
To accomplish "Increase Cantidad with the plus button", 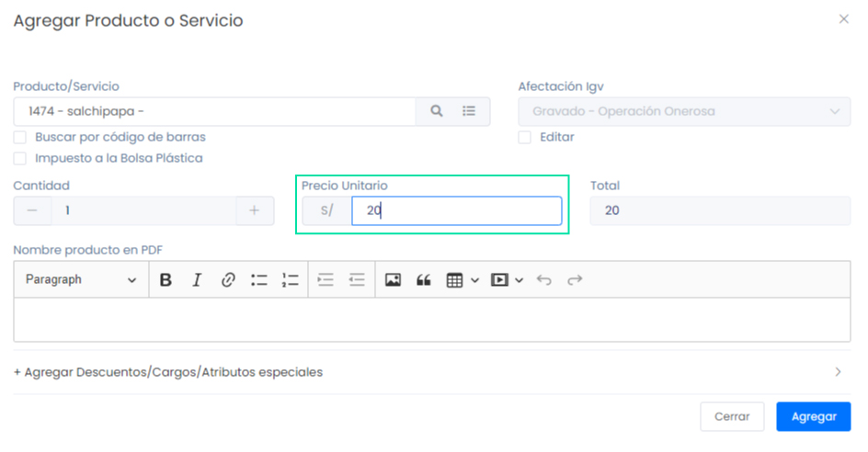I will click(255, 210).
